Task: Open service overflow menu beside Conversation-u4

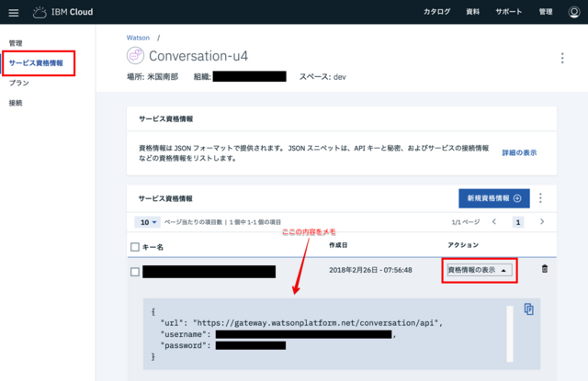Action: [562, 58]
